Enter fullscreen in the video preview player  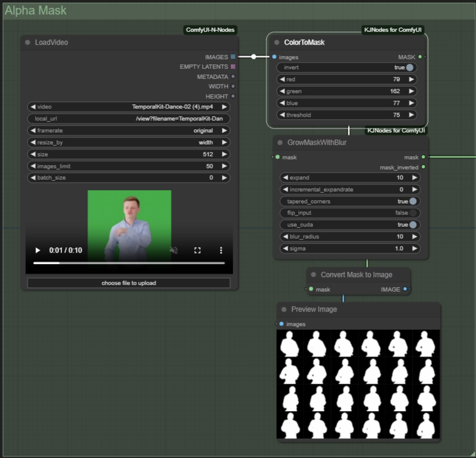pos(197,250)
